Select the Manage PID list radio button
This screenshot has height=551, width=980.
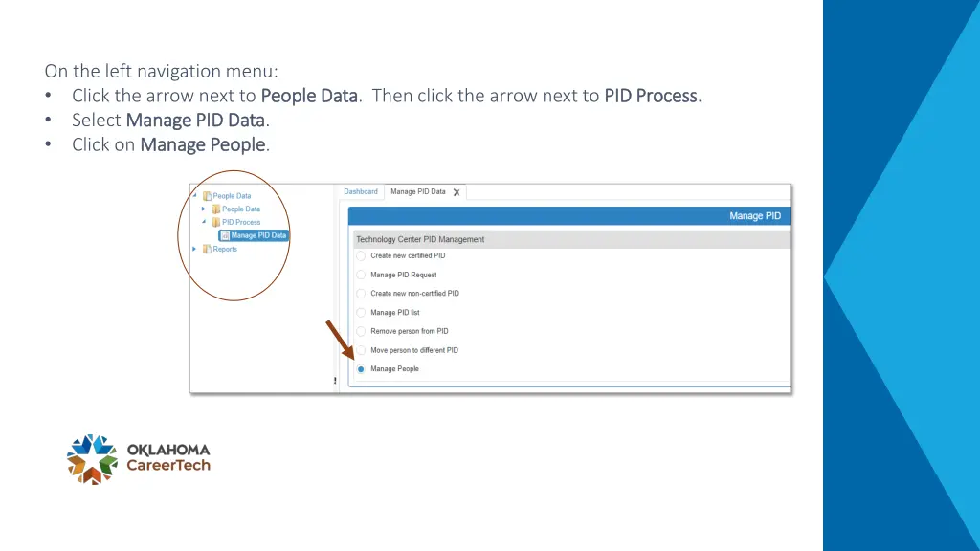click(x=361, y=313)
